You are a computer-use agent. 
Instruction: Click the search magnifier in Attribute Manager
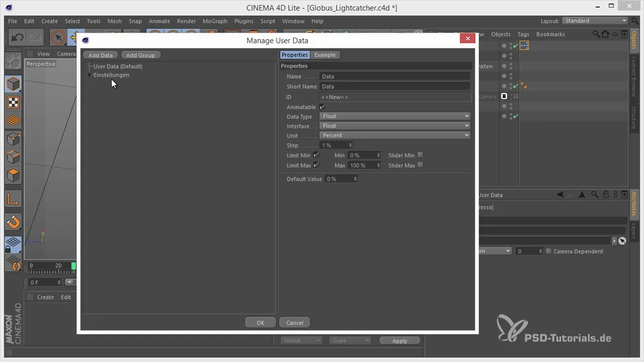pyautogui.click(x=595, y=195)
